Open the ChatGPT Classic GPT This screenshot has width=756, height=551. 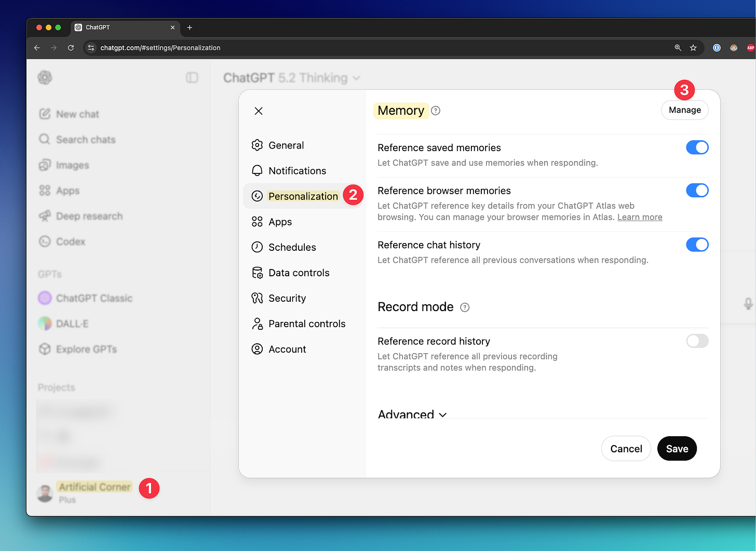click(x=86, y=298)
